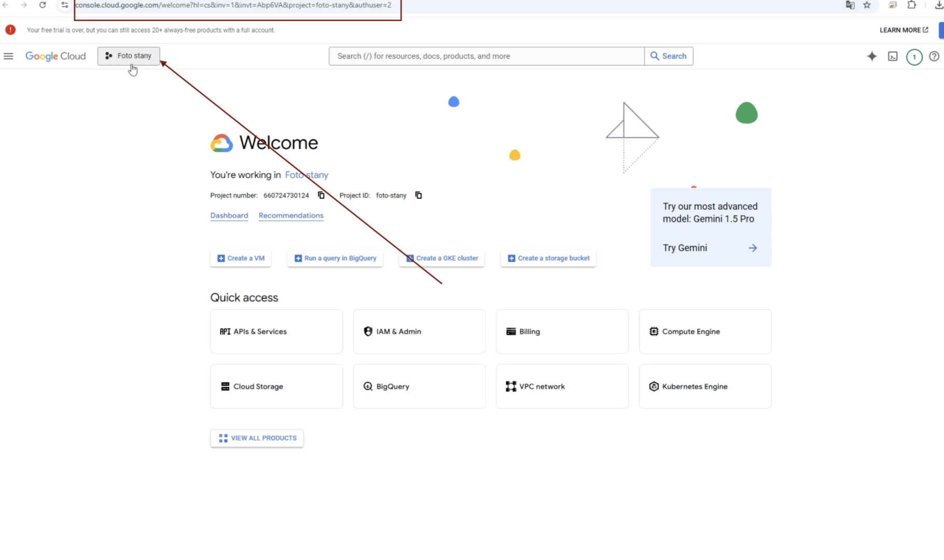
Task: Select the project number 660724730124 text
Action: click(286, 195)
